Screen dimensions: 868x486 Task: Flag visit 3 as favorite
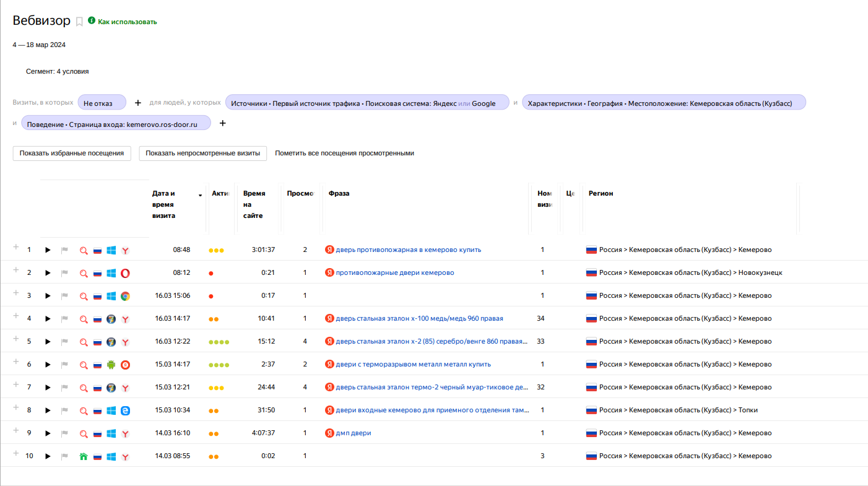tap(64, 296)
